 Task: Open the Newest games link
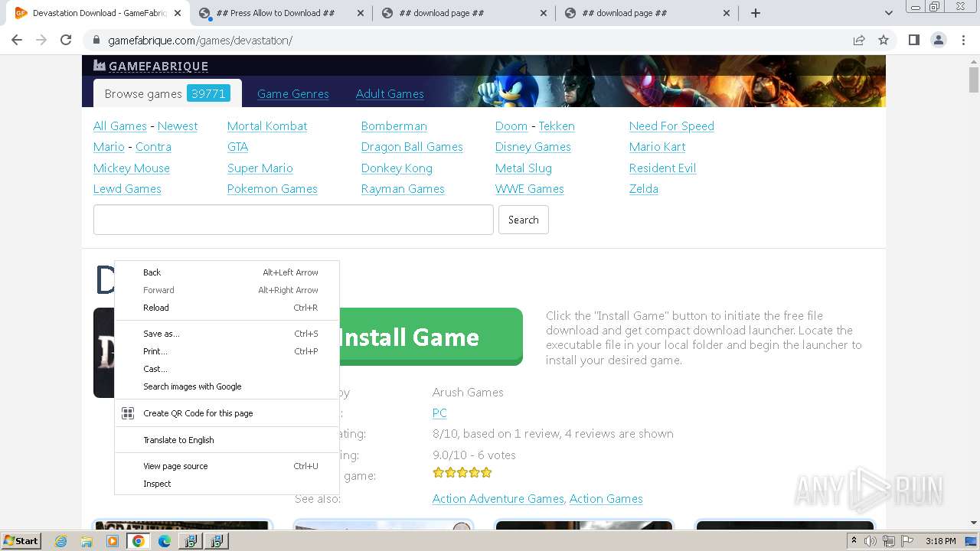(178, 126)
